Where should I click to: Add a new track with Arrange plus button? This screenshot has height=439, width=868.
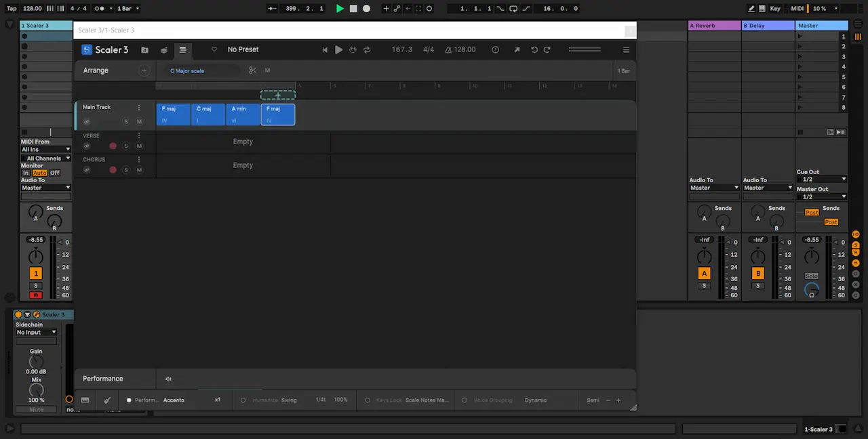click(x=144, y=70)
